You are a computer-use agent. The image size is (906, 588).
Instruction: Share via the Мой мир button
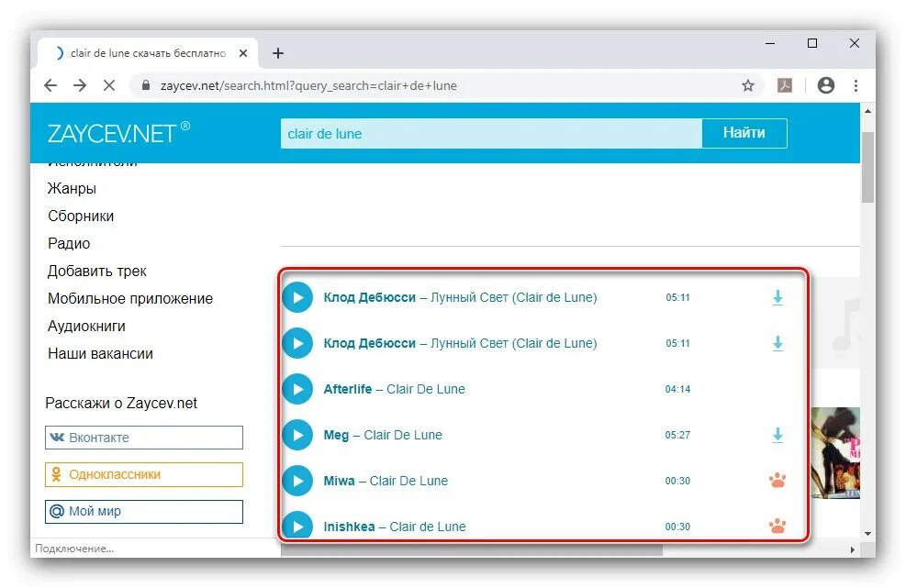coord(144,511)
